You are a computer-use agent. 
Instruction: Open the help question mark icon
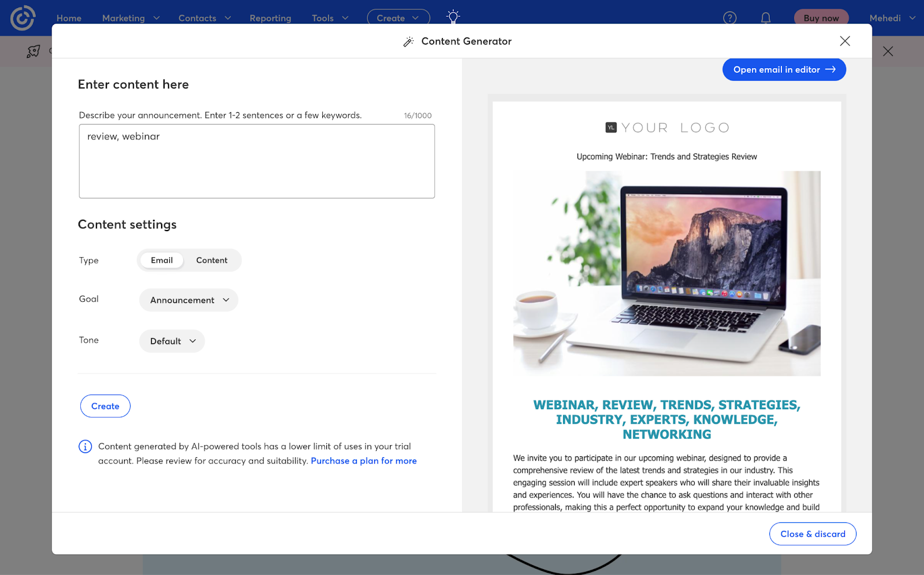click(730, 18)
